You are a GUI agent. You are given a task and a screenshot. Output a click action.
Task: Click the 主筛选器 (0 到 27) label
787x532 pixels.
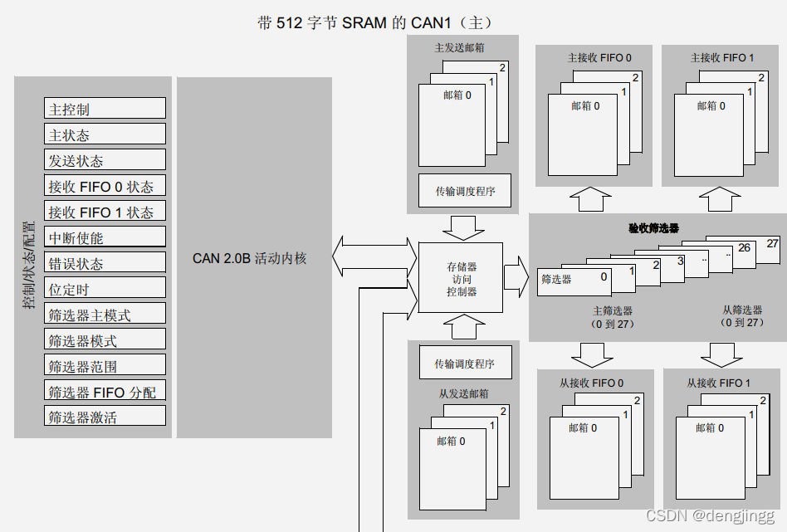pyautogui.click(x=613, y=317)
